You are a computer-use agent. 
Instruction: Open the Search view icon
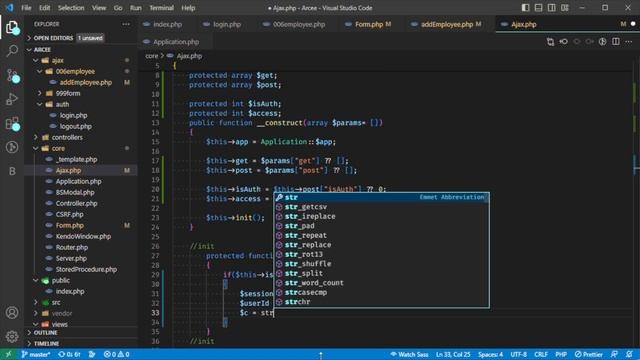click(x=12, y=51)
